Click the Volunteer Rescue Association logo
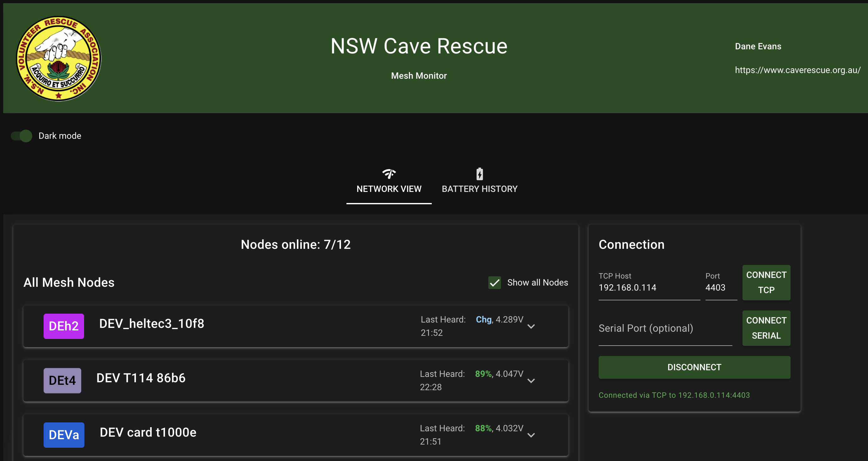The width and height of the screenshot is (868, 461). (58, 58)
